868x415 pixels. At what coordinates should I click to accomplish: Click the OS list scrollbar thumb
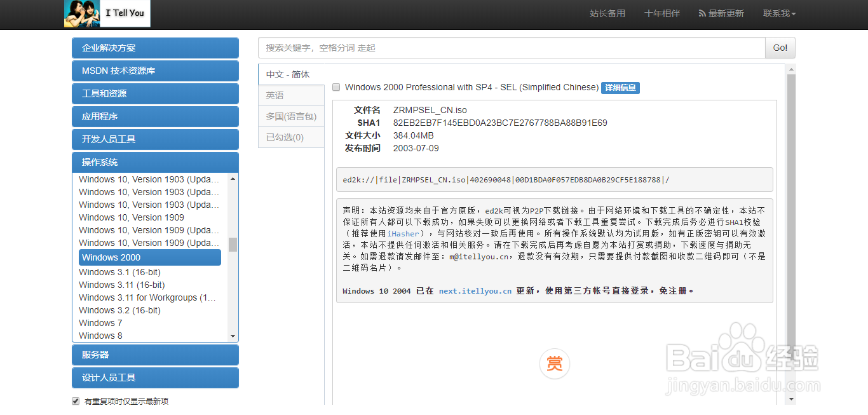coord(233,245)
